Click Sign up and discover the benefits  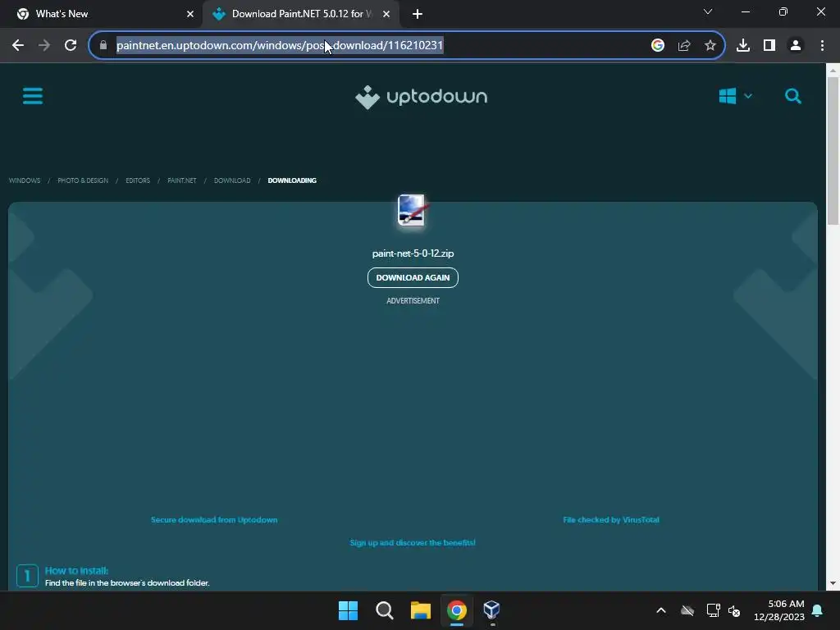(413, 543)
